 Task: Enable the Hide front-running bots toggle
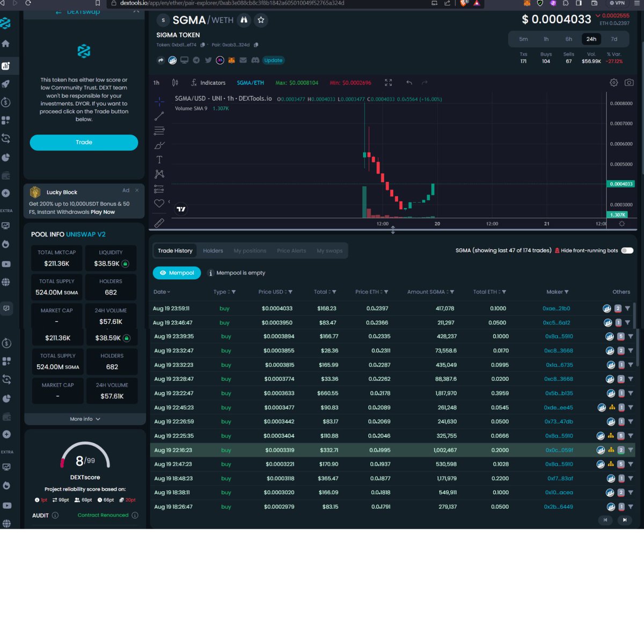click(627, 250)
